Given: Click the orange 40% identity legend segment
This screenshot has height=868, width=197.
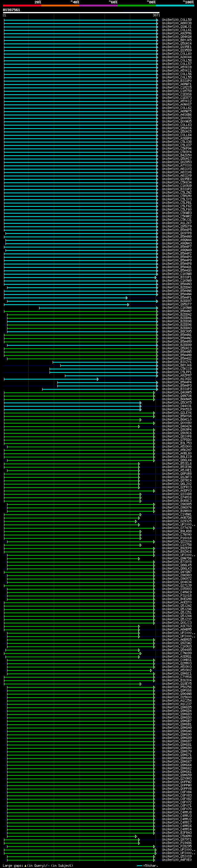Looking at the screenshot, I should 60,6.
